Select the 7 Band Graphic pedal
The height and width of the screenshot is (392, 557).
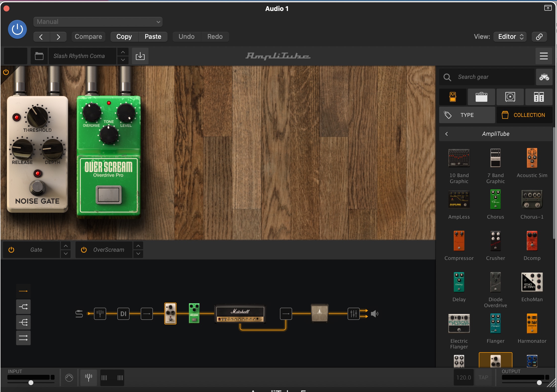(x=495, y=166)
